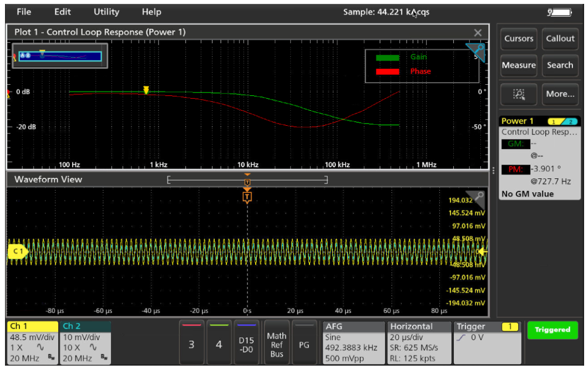Click the Cursors button
The image size is (588, 369).
click(519, 39)
